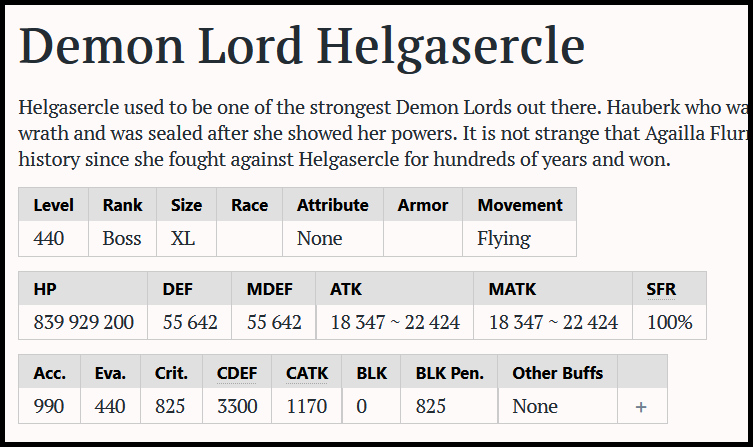Select the Demon Lord Helgasercle title
This screenshot has height=447, width=753.
tap(302, 46)
